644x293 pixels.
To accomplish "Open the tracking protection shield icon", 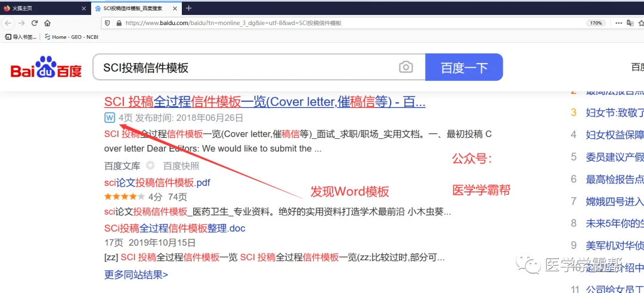I will [x=107, y=23].
